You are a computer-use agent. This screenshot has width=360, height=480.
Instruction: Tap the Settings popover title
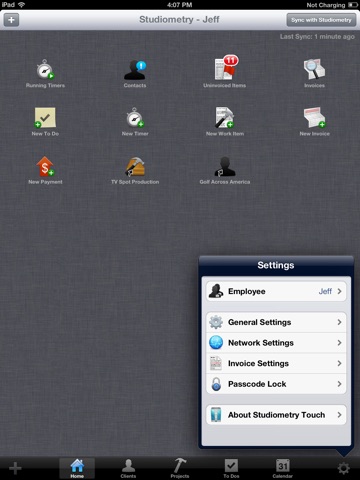(276, 265)
